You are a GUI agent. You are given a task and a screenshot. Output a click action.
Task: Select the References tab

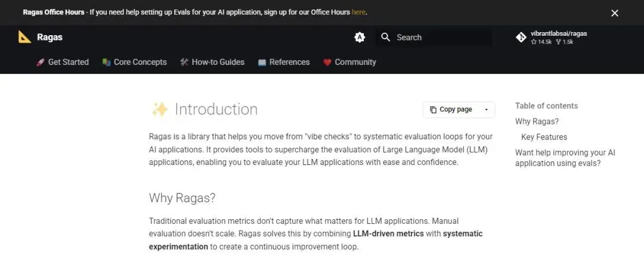pyautogui.click(x=284, y=62)
